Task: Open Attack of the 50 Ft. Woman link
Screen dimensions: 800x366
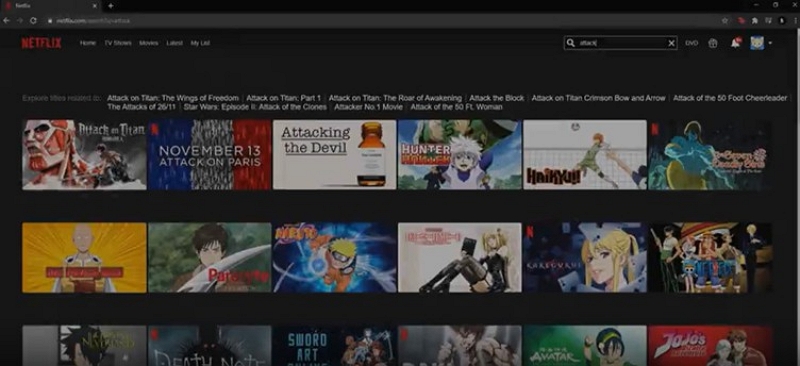Action: [x=456, y=107]
